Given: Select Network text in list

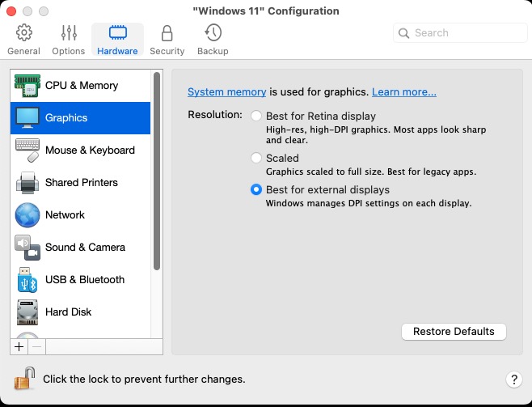Looking at the screenshot, I should coord(65,215).
